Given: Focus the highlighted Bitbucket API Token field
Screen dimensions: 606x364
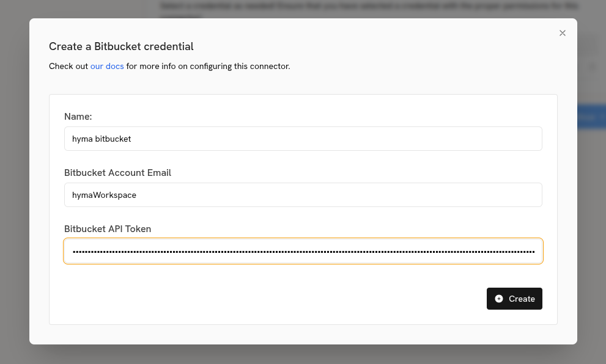Looking at the screenshot, I should 303,251.
